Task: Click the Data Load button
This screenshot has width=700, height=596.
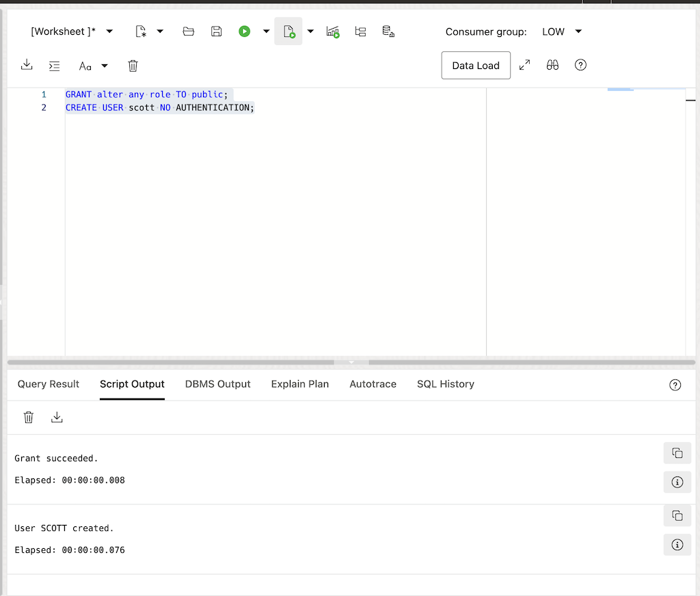Action: [x=476, y=65]
